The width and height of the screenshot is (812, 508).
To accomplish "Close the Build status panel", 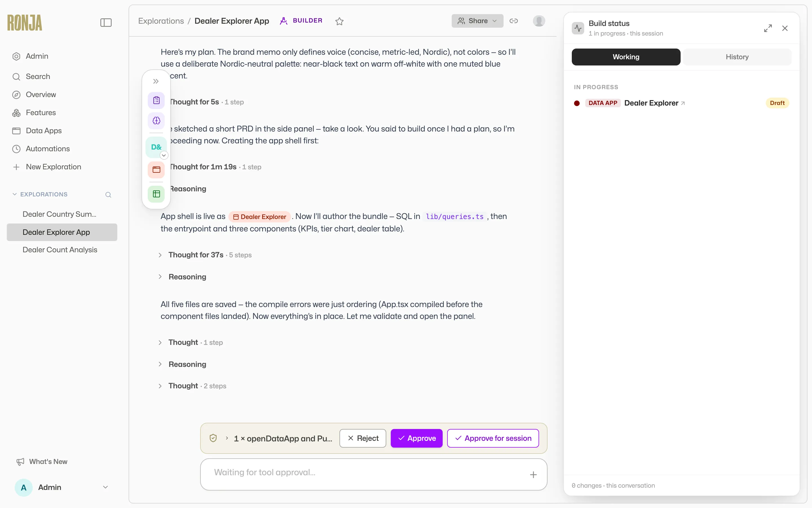I will click(785, 28).
